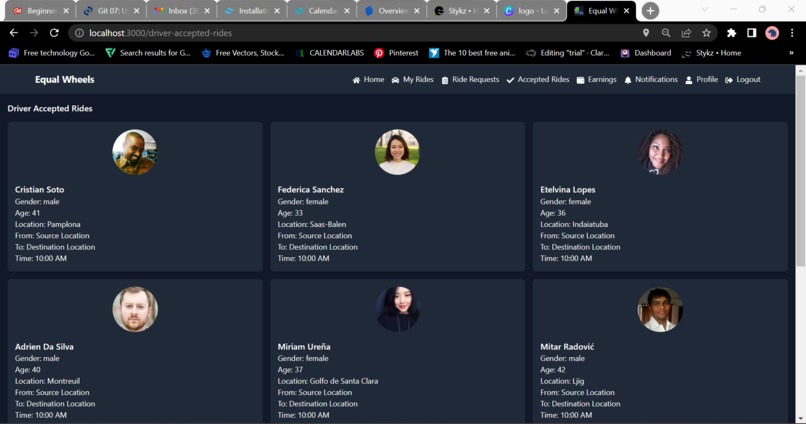Switch to the Git 07 tab
The width and height of the screenshot is (806, 424).
(x=112, y=10)
